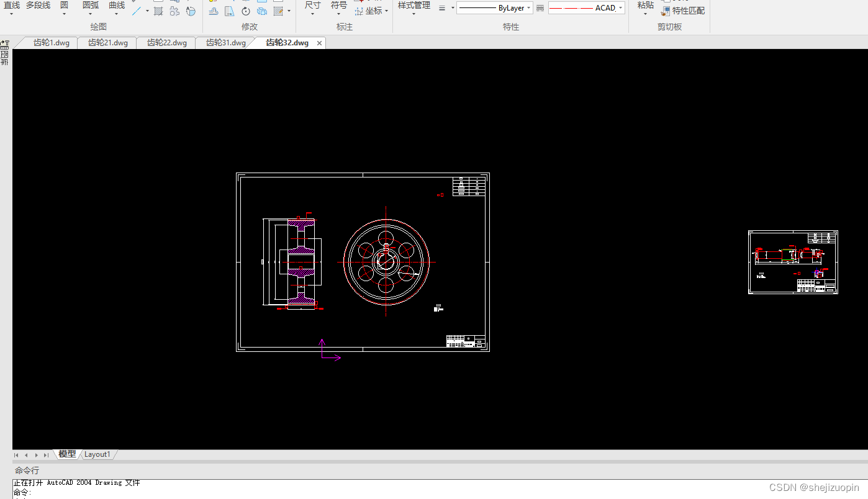
Task: Switch to the 齿轮21.dwg tab
Action: tap(108, 43)
